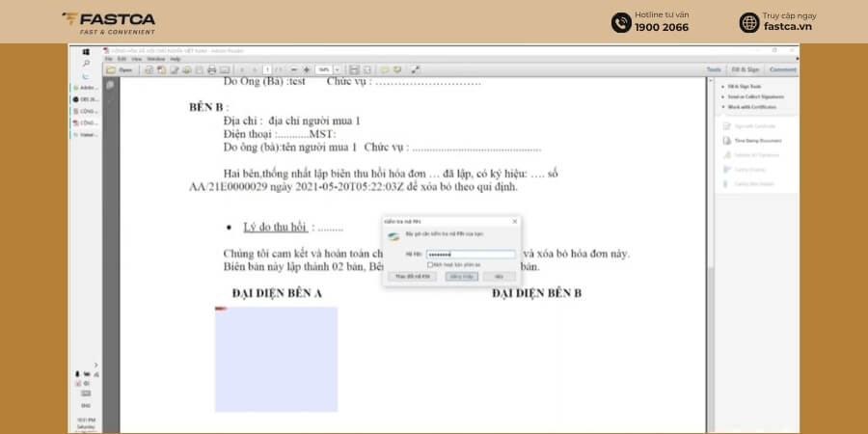Click the Windows Start icon
The height and width of the screenshot is (434, 868).
point(86,51)
